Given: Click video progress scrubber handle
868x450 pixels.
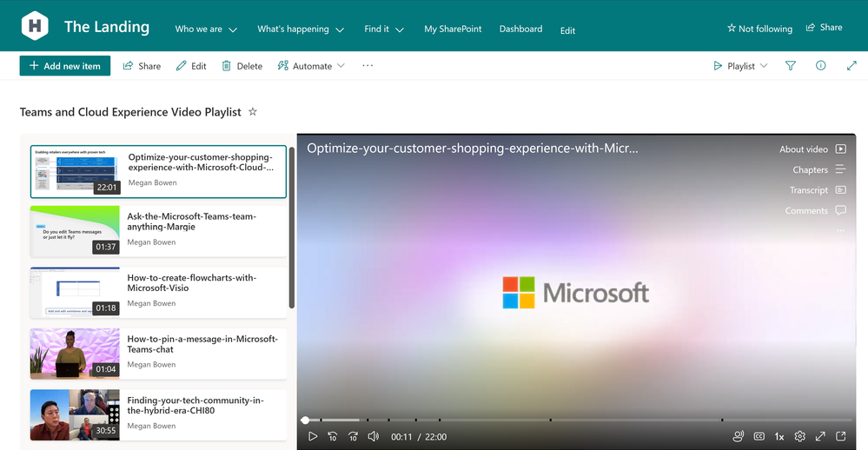Looking at the screenshot, I should [x=305, y=420].
